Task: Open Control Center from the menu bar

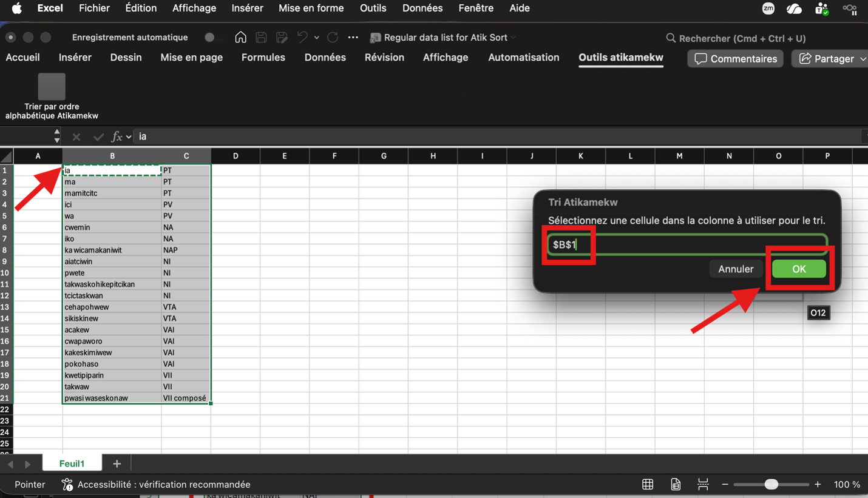Action: coord(850,8)
